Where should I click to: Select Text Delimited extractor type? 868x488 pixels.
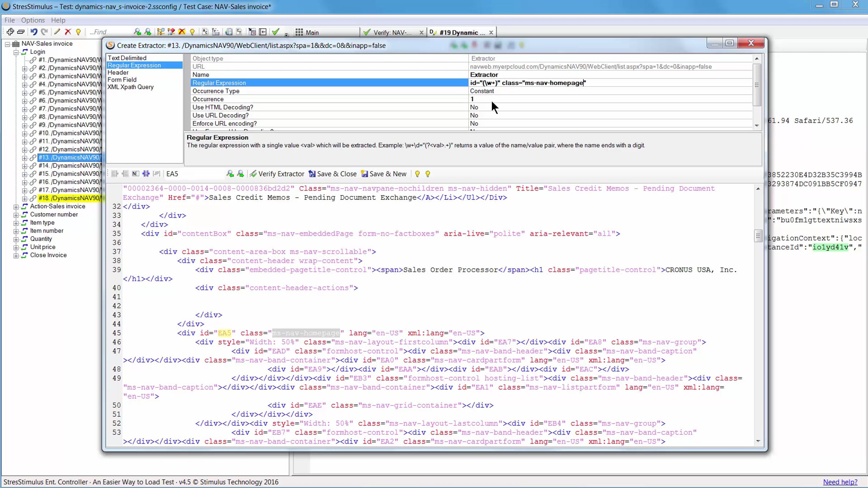pos(127,58)
